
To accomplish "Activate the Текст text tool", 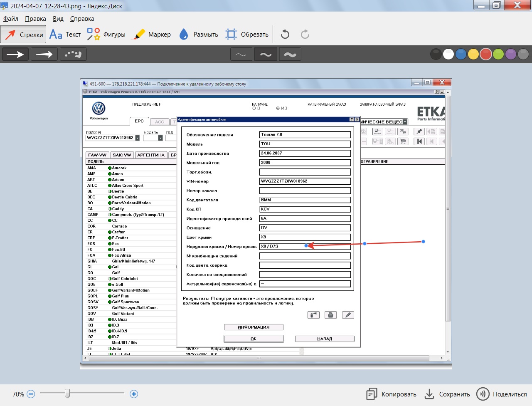I will point(65,35).
